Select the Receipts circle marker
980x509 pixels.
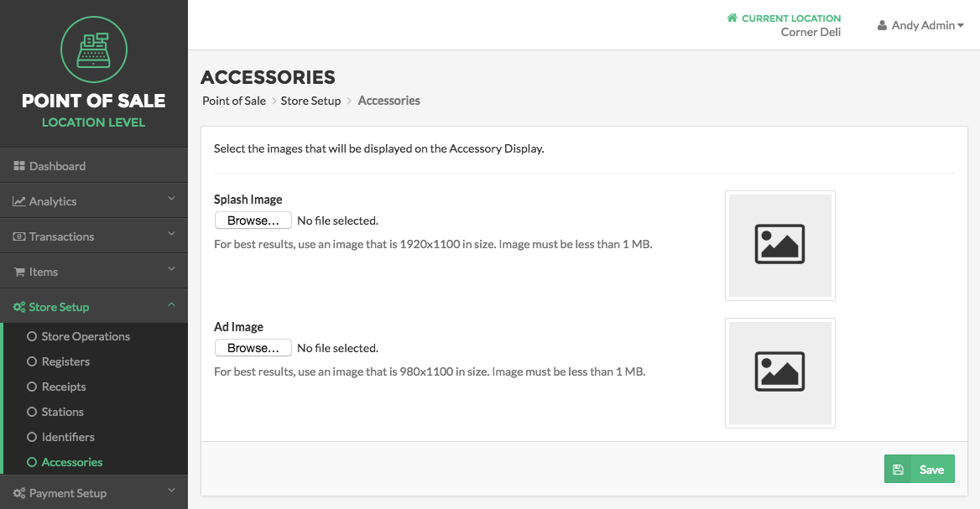32,387
